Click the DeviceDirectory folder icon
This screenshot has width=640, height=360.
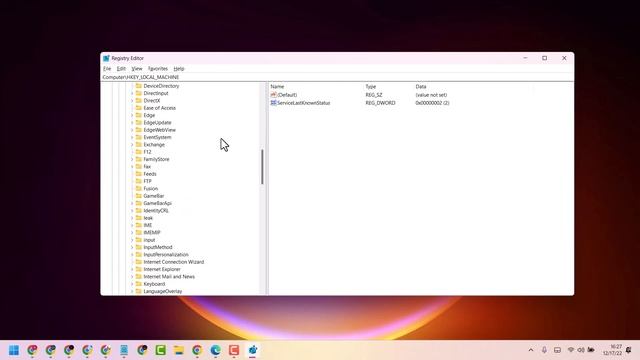[x=138, y=86]
